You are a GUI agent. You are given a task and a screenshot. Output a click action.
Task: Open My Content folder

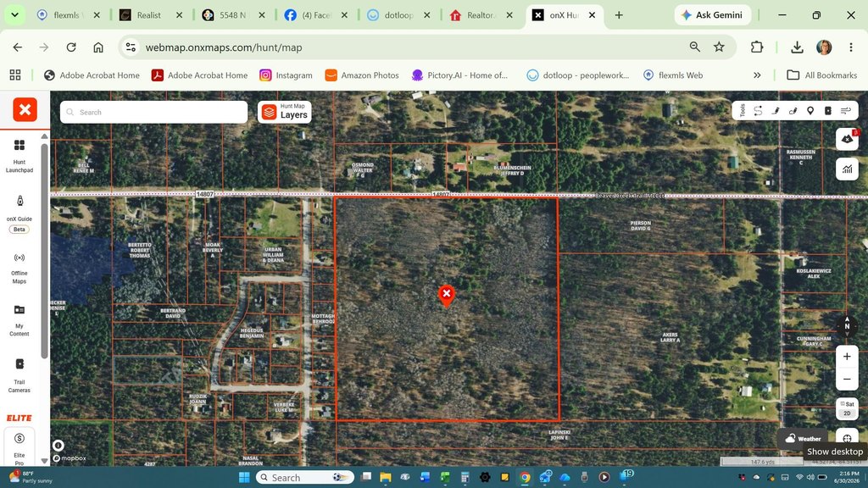[x=19, y=320]
